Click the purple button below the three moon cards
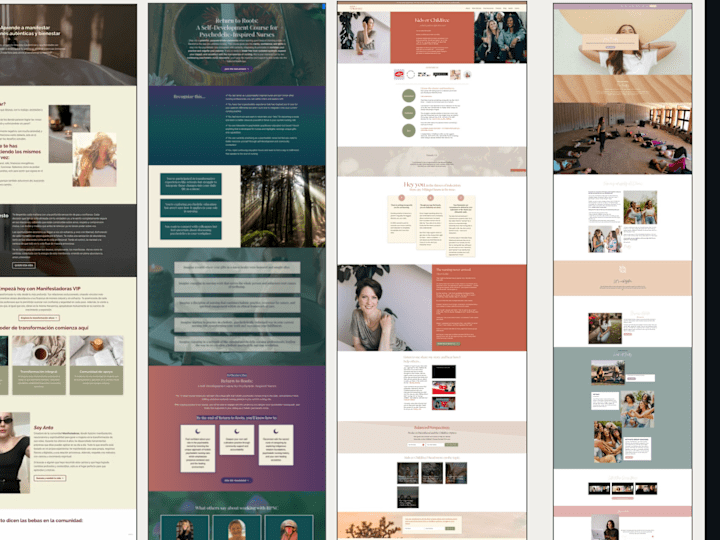Image resolution: width=720 pixels, height=540 pixels. [x=237, y=480]
